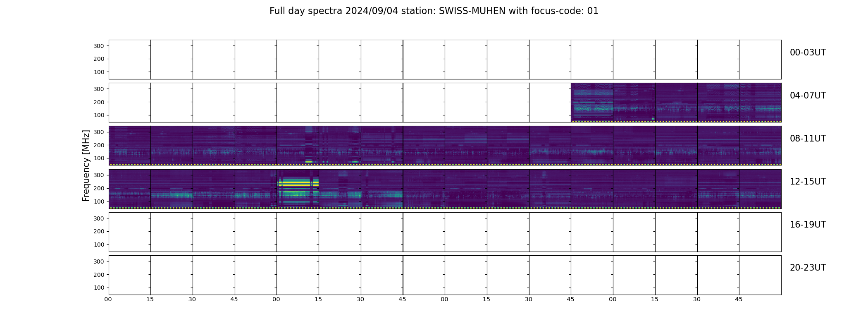This screenshot has height=331, width=868.
Task: Click the '300' tick of the 00-03UT row
Action: [x=99, y=46]
